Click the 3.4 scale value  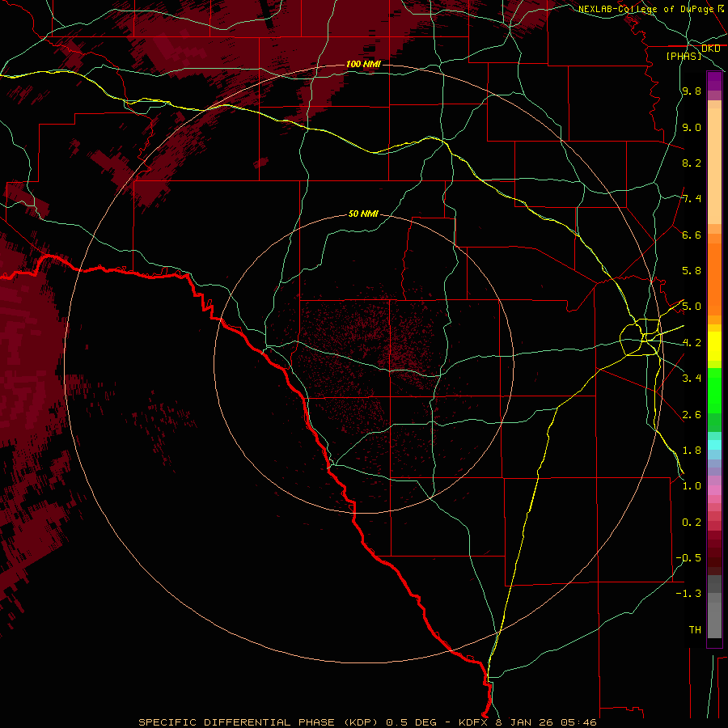pyautogui.click(x=692, y=379)
